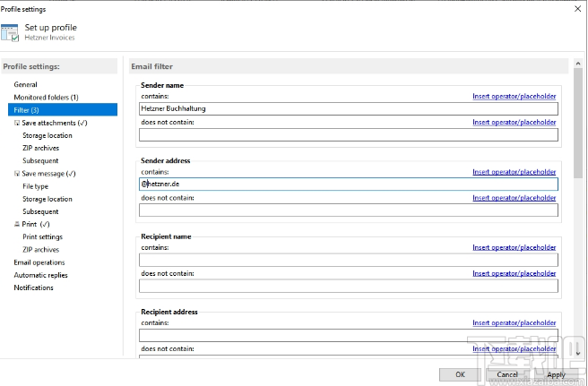Insert operator/placeholder for Recipient name contains
The height and width of the screenshot is (386, 588).
(x=514, y=247)
